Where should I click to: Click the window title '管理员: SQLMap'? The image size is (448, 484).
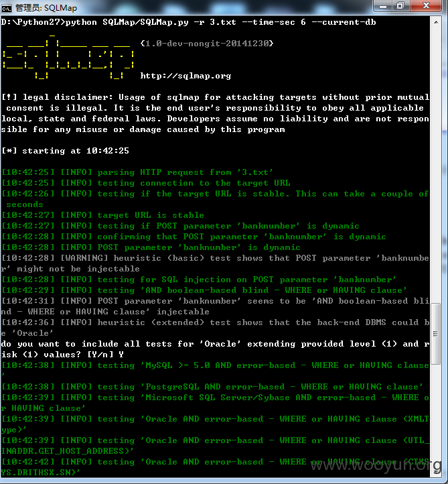[46, 7]
